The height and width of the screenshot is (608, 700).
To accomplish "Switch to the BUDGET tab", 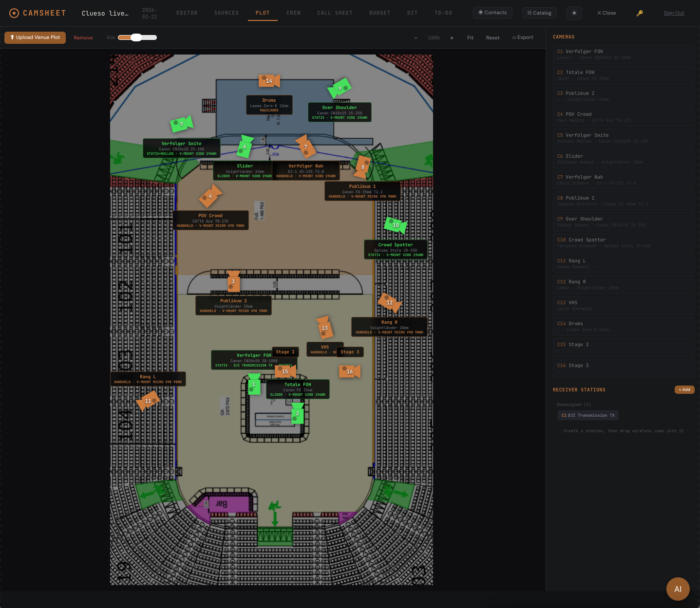I will 380,13.
